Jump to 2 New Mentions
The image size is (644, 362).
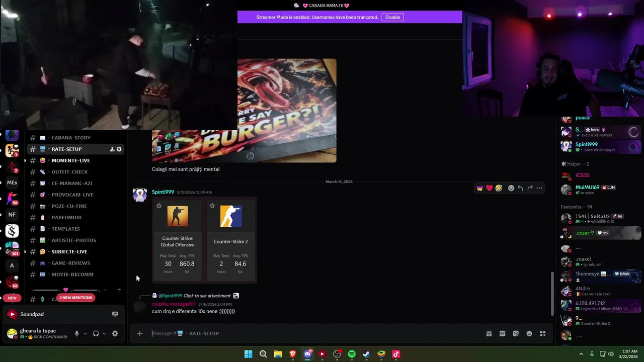pos(75,298)
